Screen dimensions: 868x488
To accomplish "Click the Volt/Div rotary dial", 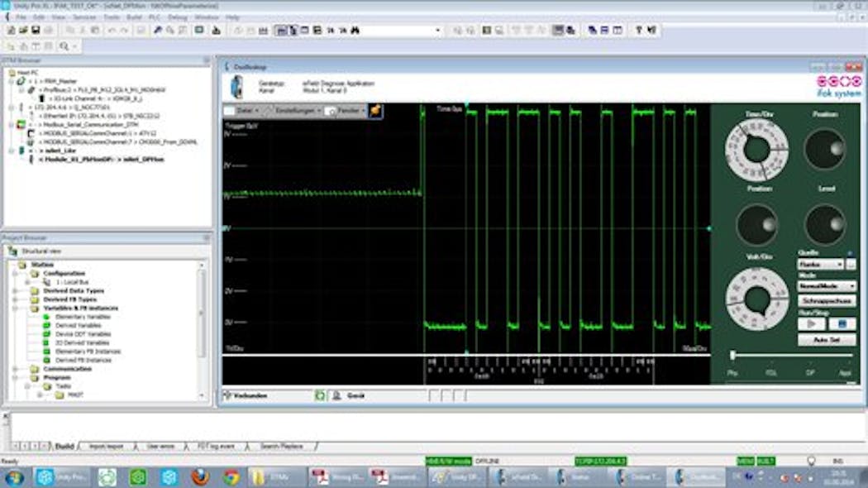I will tap(756, 299).
